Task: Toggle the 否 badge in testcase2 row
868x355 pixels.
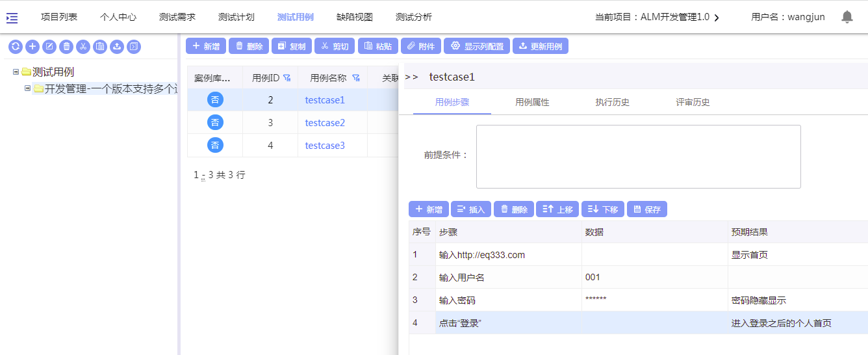Action: click(215, 123)
